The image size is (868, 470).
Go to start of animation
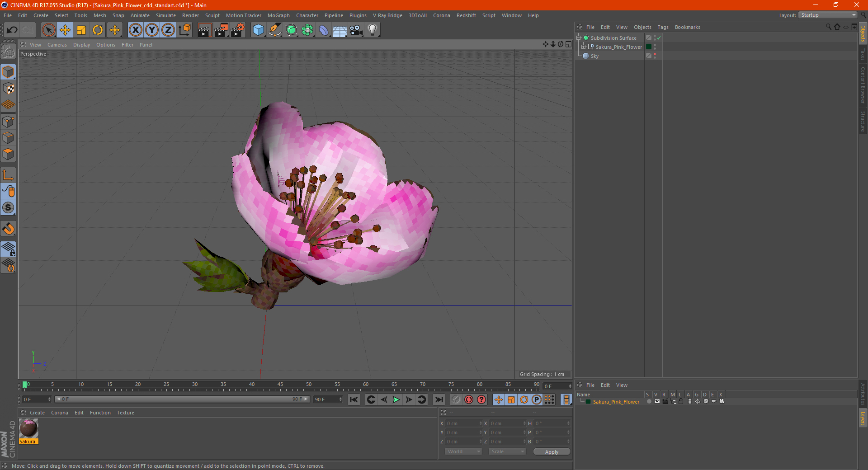[x=354, y=399]
